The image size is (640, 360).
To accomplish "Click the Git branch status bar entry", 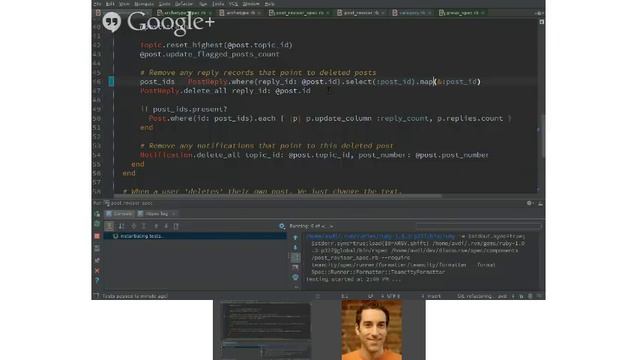I will point(482,296).
